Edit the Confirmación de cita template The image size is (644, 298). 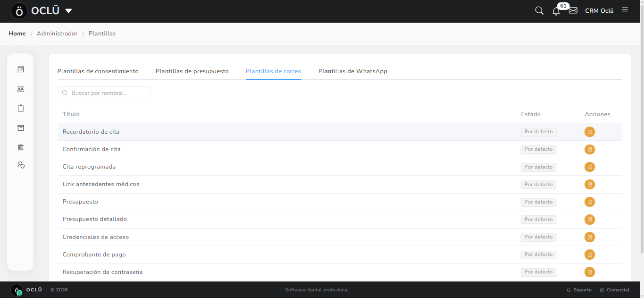[x=590, y=149]
